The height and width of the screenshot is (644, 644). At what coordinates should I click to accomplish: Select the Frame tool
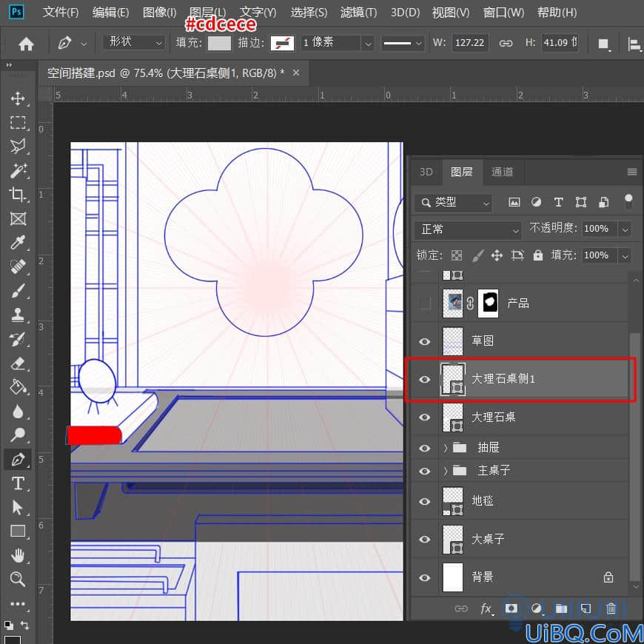tap(18, 219)
